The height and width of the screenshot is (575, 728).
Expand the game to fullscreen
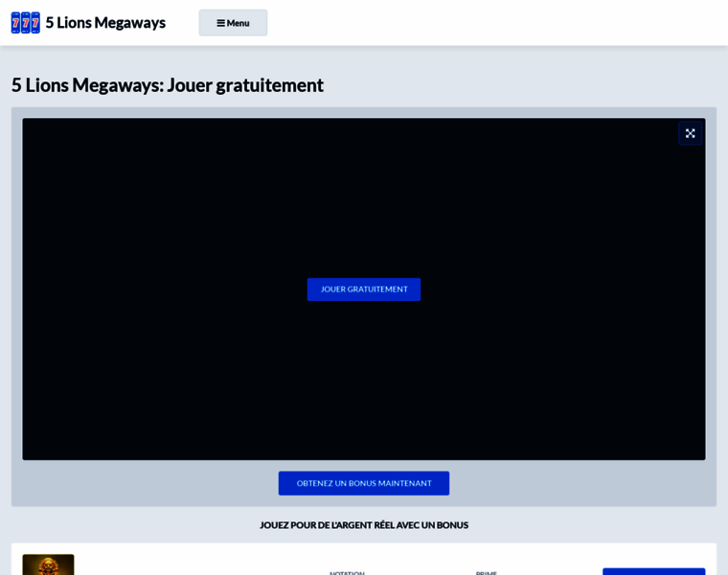[x=690, y=133]
